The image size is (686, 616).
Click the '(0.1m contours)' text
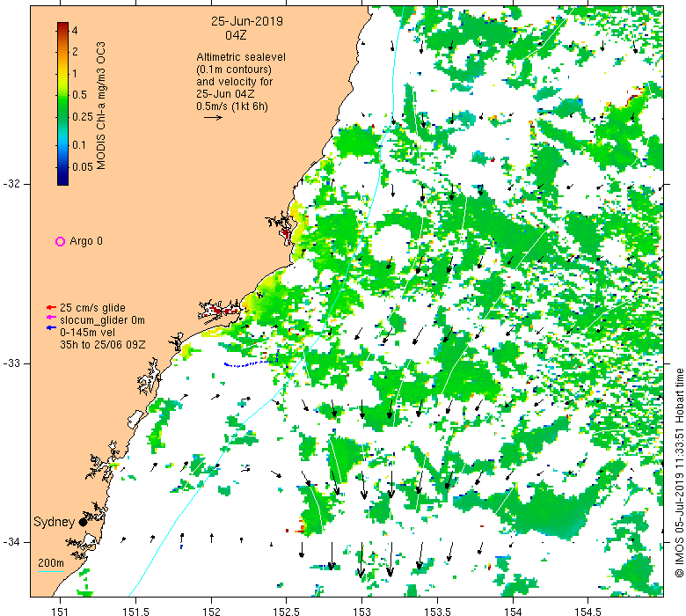click(234, 70)
